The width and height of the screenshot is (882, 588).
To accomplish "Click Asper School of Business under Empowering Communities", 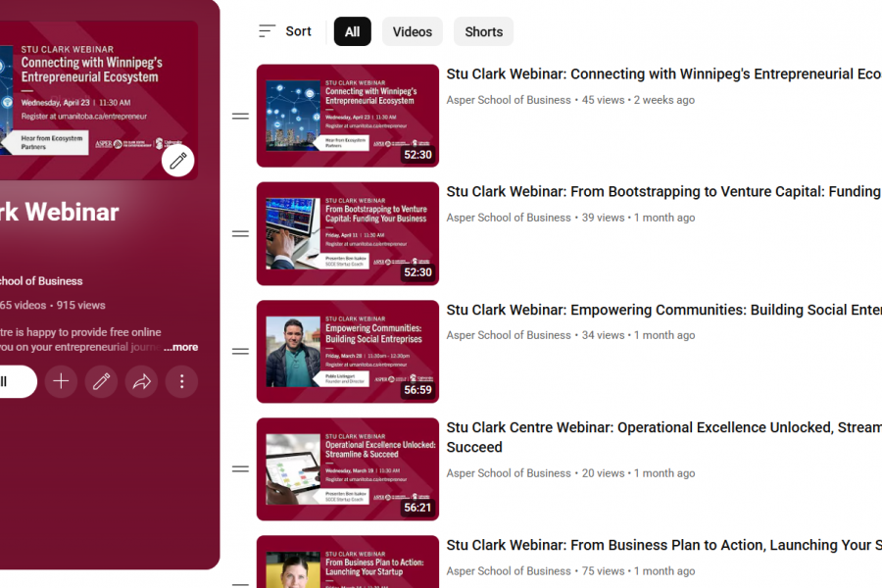I will [x=509, y=335].
